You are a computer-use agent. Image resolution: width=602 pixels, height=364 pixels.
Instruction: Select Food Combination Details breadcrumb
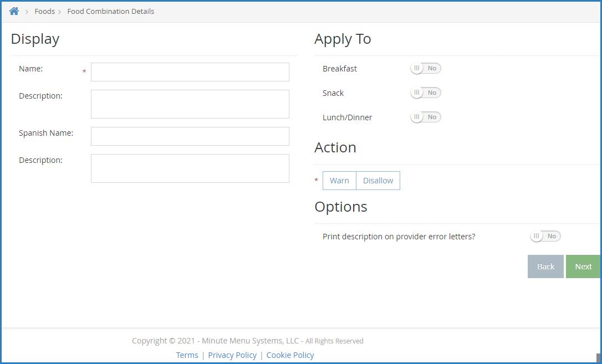(110, 12)
